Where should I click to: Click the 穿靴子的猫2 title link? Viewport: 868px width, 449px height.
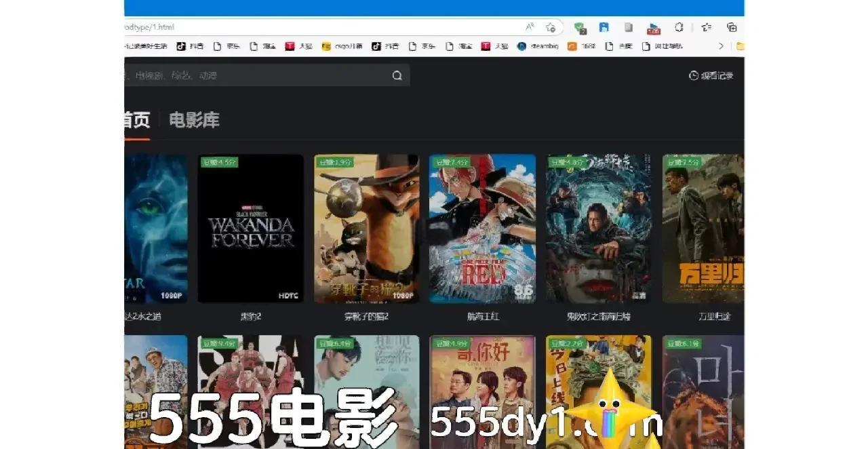coord(366,317)
